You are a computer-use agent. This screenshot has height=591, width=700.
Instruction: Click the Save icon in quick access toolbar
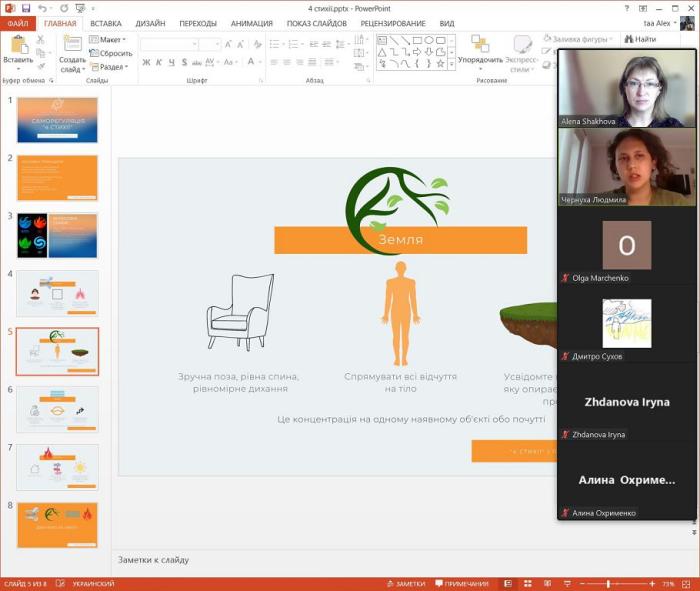point(23,8)
